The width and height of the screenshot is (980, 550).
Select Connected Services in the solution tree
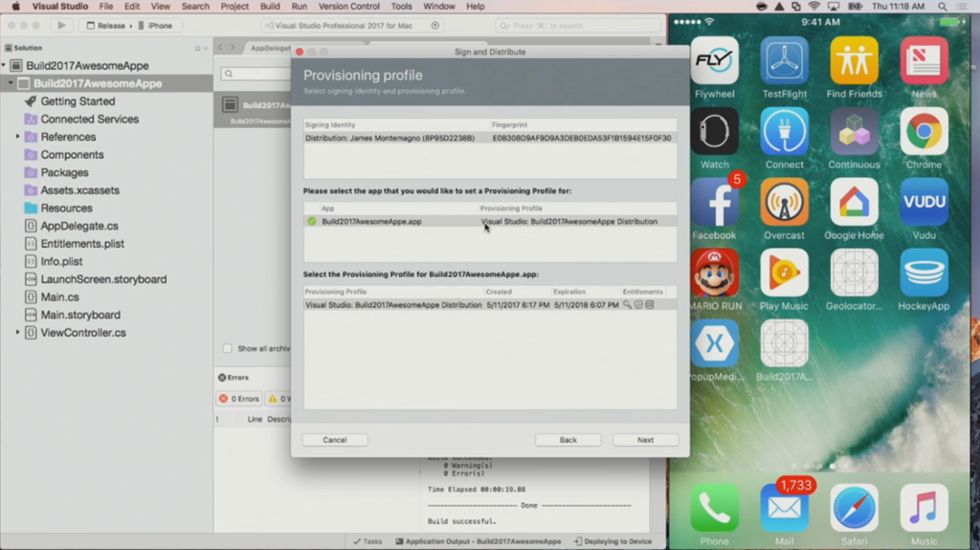tap(89, 119)
